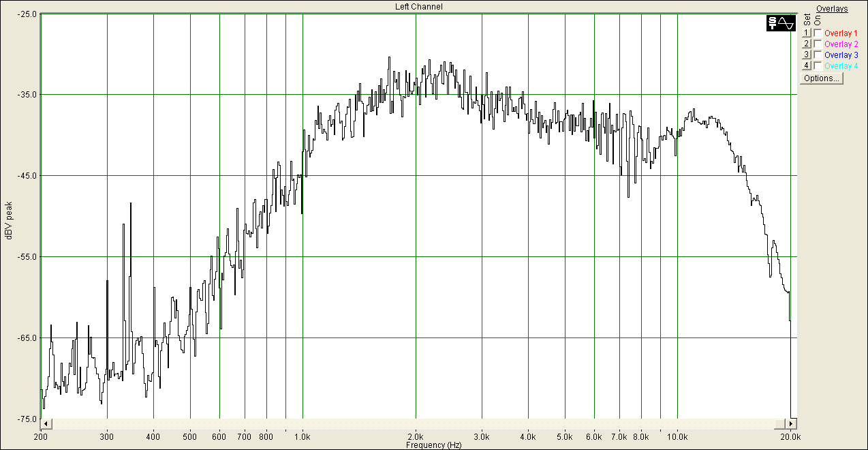This screenshot has width=868, height=450.
Task: Select the magenta Overlay 2 label
Action: tap(841, 44)
